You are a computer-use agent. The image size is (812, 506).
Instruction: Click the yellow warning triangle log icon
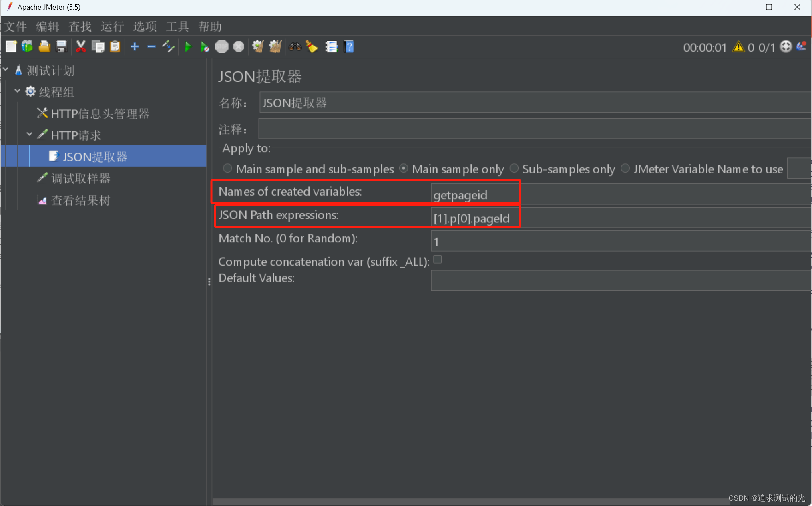click(738, 47)
